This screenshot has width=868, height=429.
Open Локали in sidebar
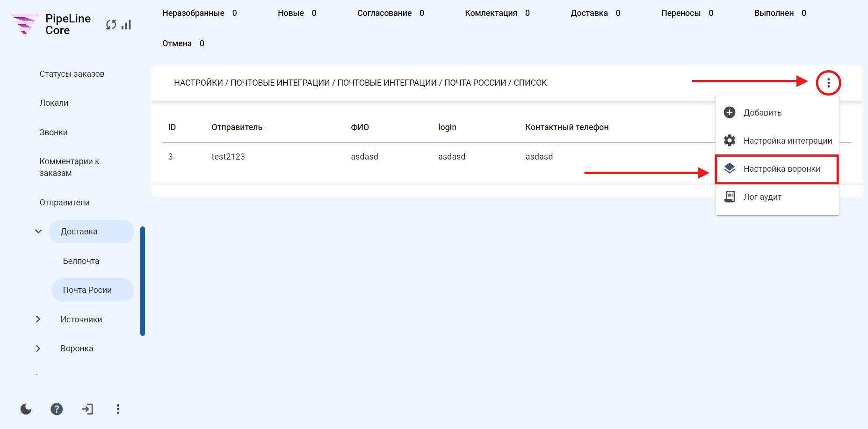[54, 103]
